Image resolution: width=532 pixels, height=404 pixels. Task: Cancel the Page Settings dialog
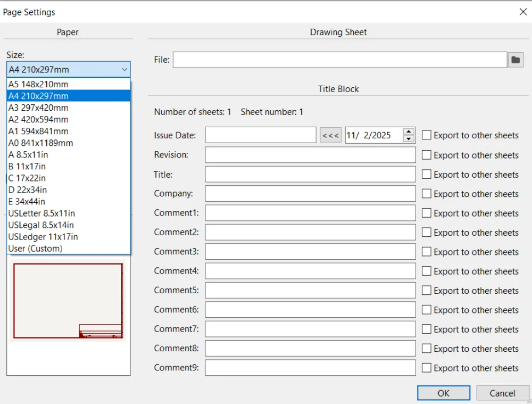coord(502,393)
